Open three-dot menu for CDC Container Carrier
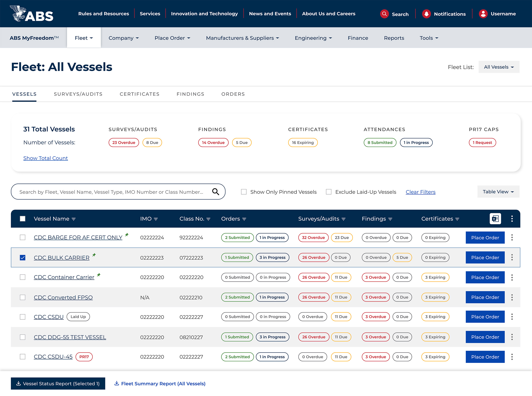The image size is (532, 396). point(512,277)
